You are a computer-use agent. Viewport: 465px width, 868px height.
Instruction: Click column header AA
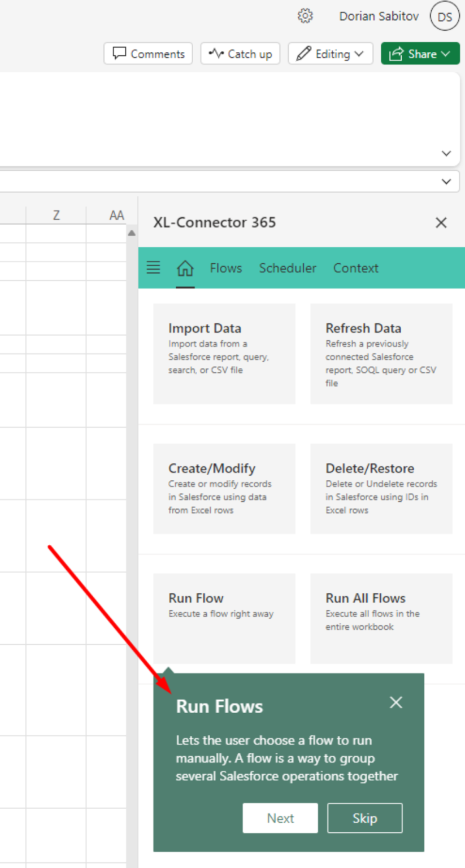[116, 215]
